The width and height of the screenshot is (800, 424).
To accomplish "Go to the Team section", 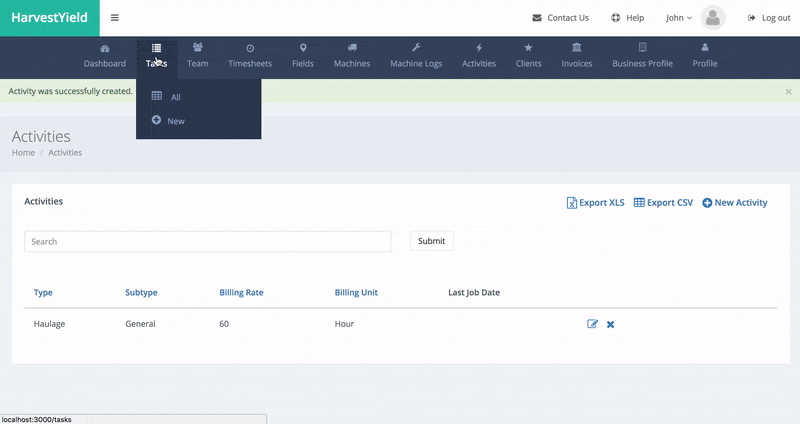I will pos(197,56).
